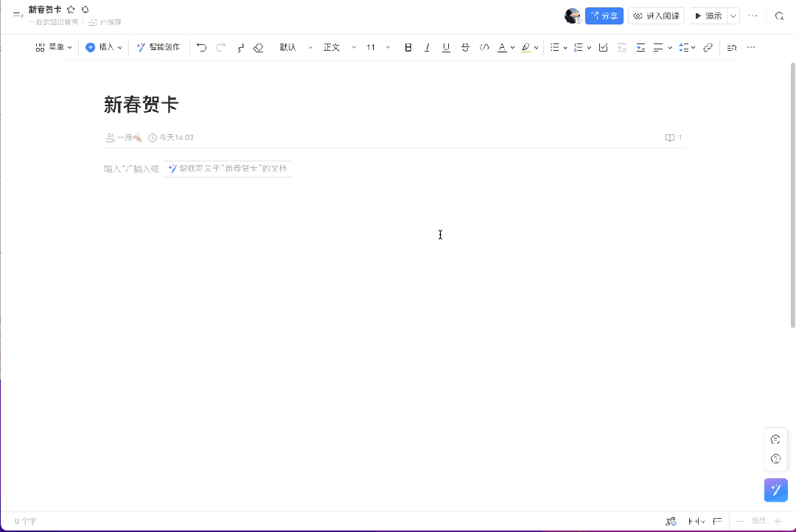The height and width of the screenshot is (532, 796).
Task: Toggle italic text style
Action: pos(427,47)
